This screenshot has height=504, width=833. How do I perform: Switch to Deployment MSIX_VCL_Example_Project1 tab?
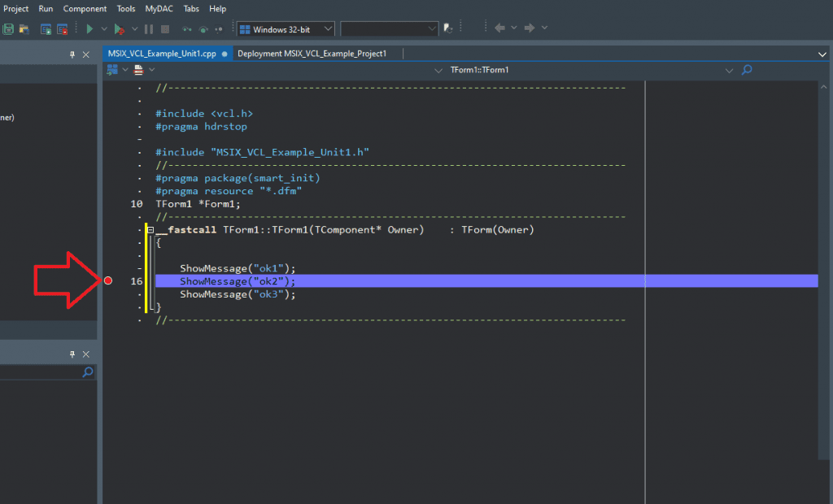[312, 54]
